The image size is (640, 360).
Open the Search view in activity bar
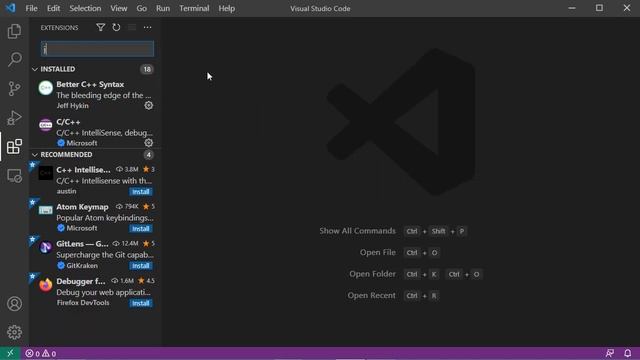pyautogui.click(x=14, y=60)
